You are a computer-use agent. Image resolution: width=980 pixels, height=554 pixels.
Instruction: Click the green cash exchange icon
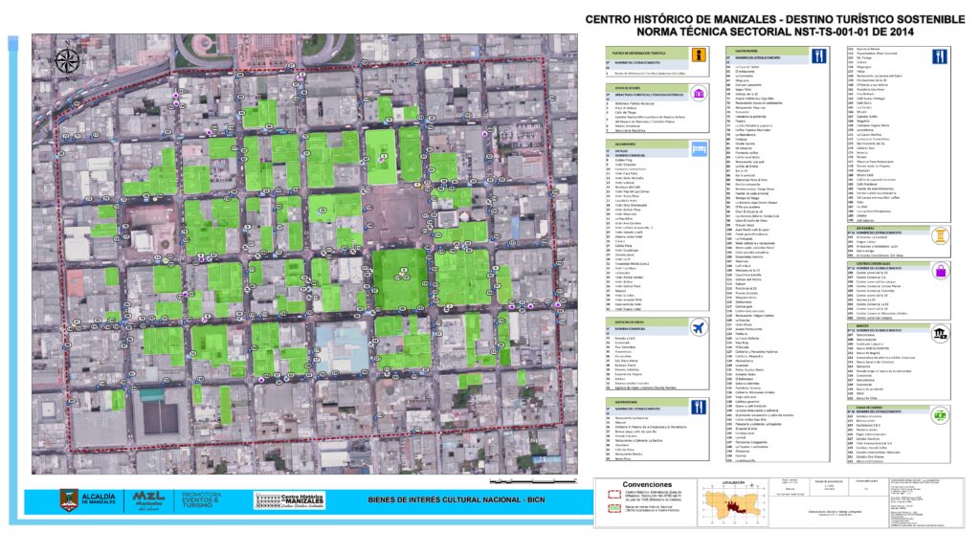(939, 414)
